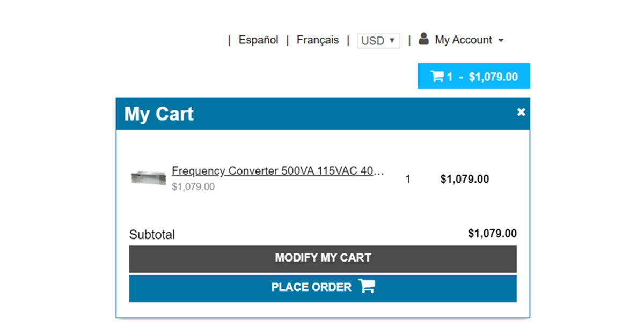Click the gray unit price under the product name
The width and height of the screenshot is (644, 336).
(x=193, y=187)
